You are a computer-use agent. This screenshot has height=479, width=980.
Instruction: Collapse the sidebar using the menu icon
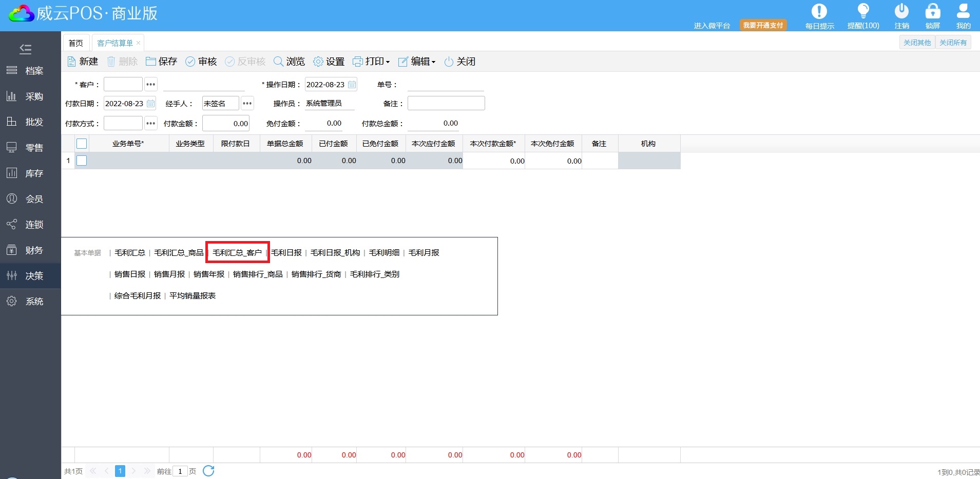click(25, 49)
